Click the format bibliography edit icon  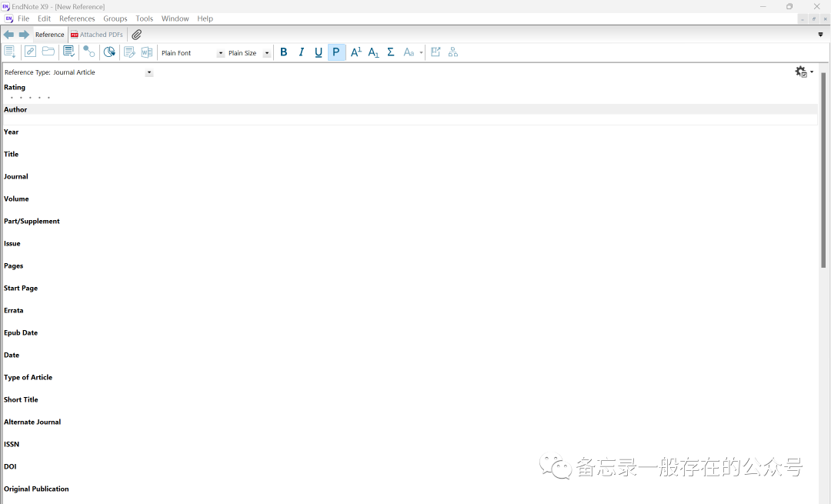pyautogui.click(x=129, y=52)
